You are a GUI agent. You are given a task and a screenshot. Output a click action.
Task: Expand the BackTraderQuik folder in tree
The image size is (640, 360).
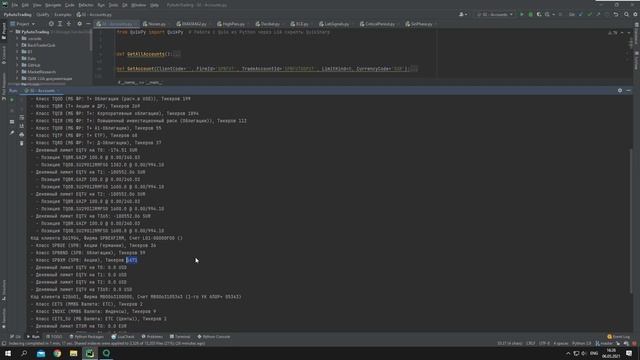click(18, 45)
